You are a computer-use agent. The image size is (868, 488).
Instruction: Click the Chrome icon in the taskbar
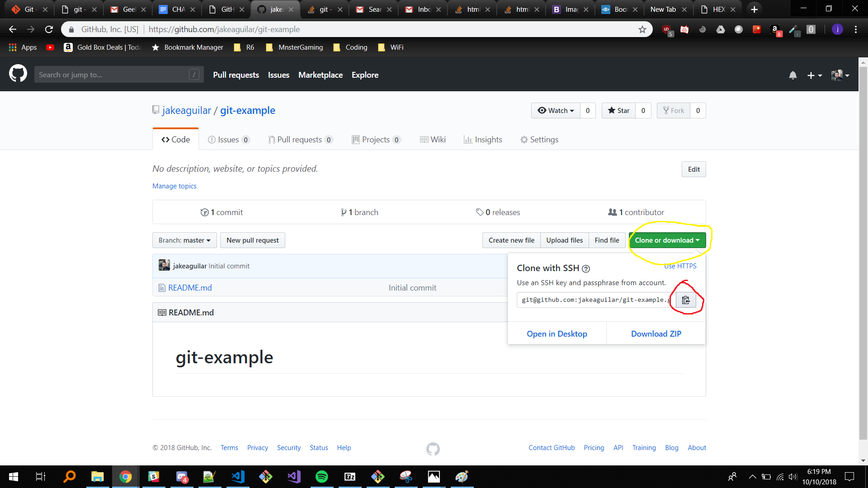point(125,476)
